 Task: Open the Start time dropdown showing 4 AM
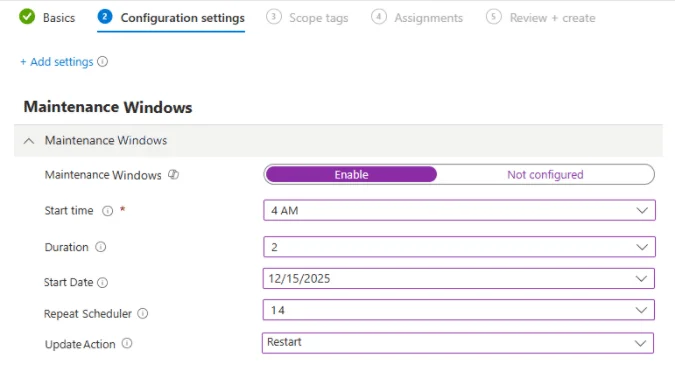(459, 211)
